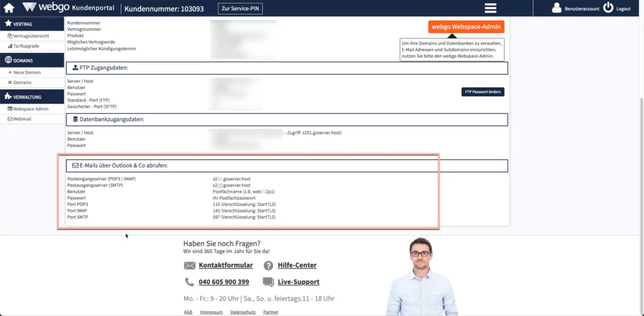This screenshot has height=316, width=644.
Task: Open the Hilfe-Center link
Action: 297,265
